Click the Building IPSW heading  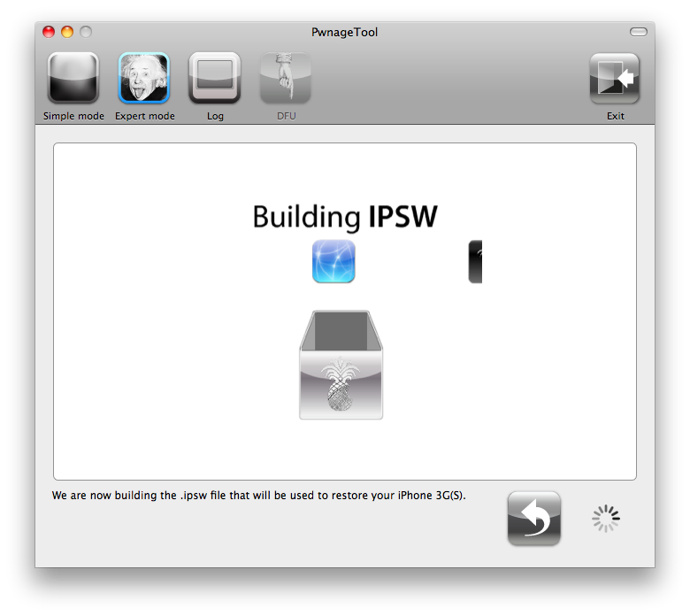(345, 217)
